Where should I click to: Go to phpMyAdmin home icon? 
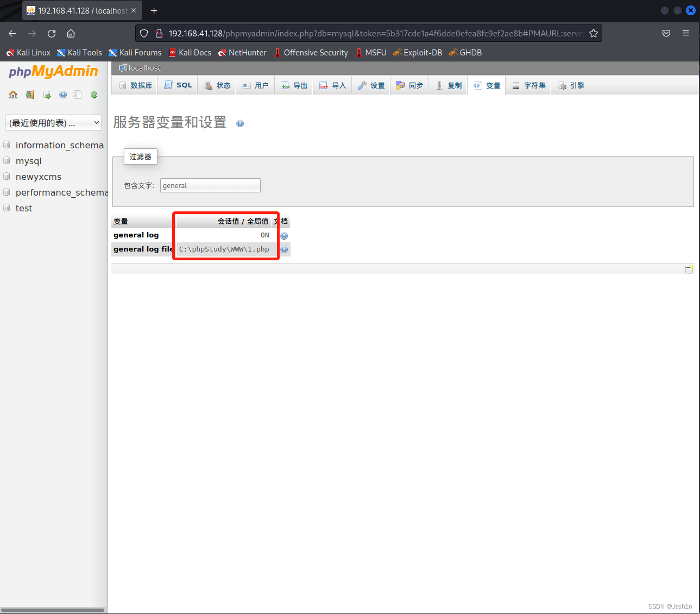click(13, 95)
